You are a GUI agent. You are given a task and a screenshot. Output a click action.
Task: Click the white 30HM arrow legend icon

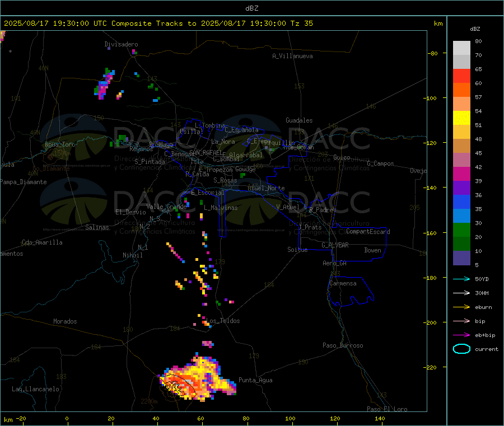[461, 293]
